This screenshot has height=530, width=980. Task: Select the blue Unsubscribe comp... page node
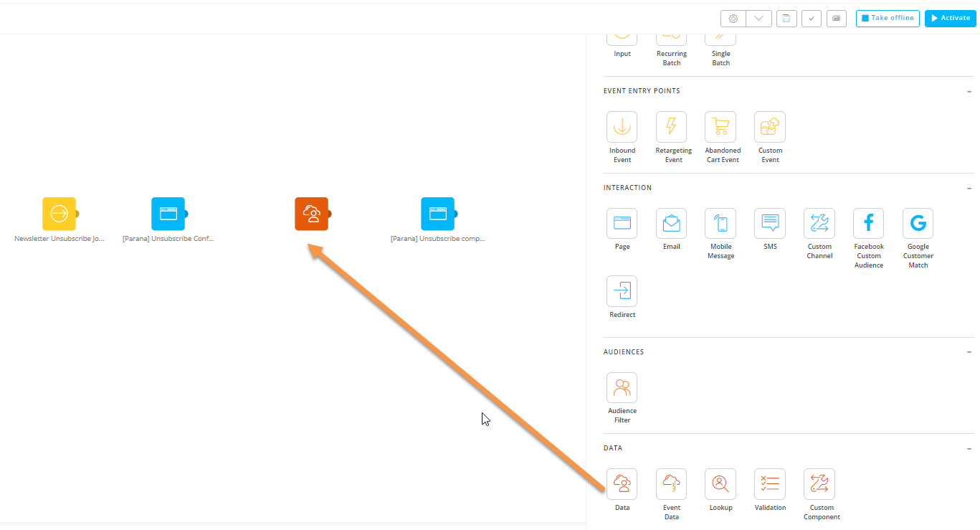(x=437, y=214)
